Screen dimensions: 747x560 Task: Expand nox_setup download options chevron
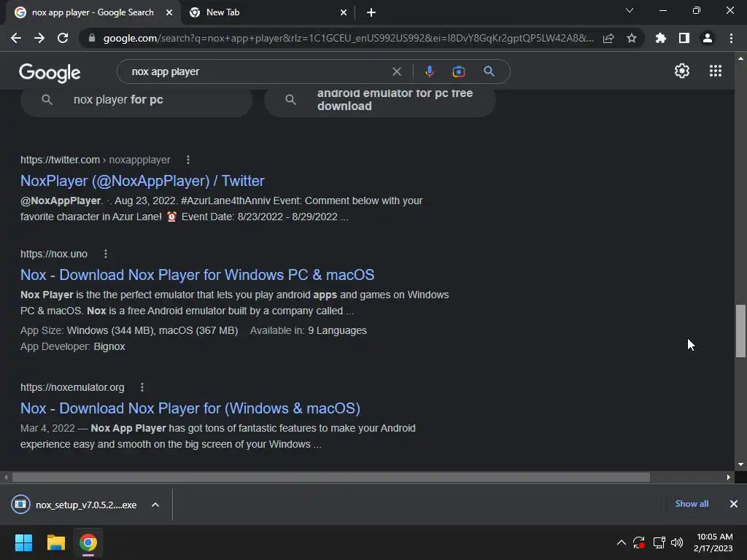pos(155,505)
